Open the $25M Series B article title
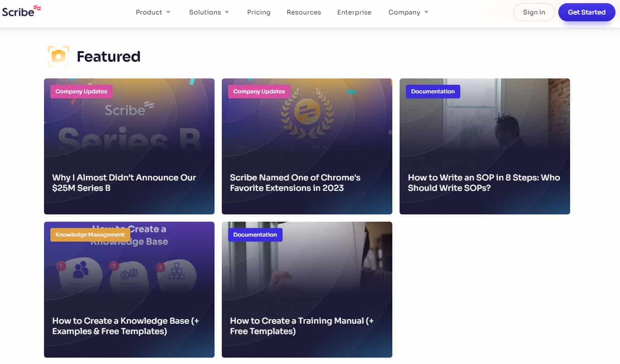The width and height of the screenshot is (620, 364). point(124,183)
